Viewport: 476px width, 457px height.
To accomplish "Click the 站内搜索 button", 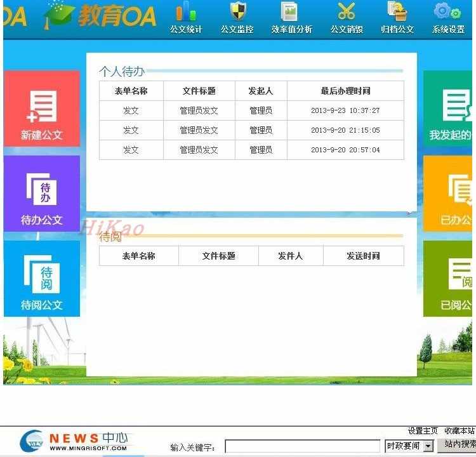I will point(456,444).
